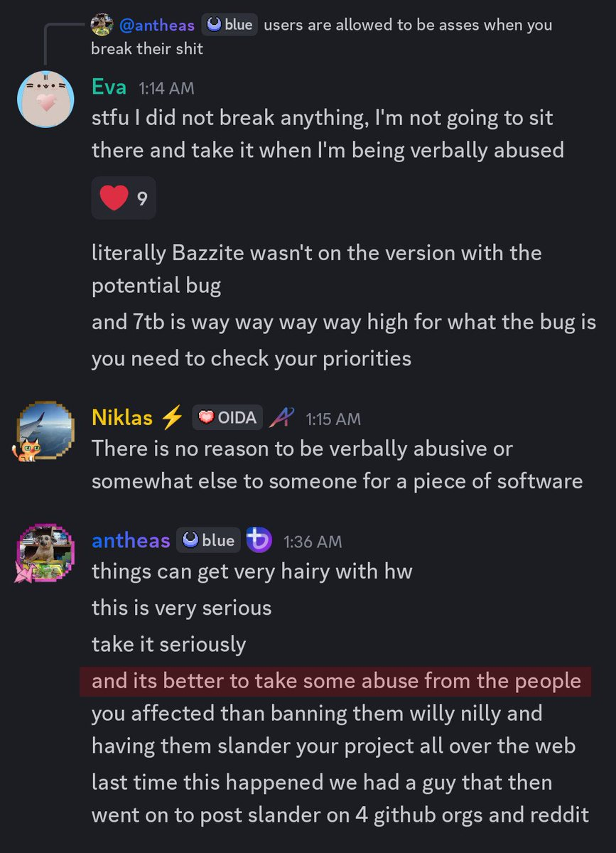The image size is (616, 853).
Task: Open Niklas ⚡ username profile
Action: [x=137, y=418]
